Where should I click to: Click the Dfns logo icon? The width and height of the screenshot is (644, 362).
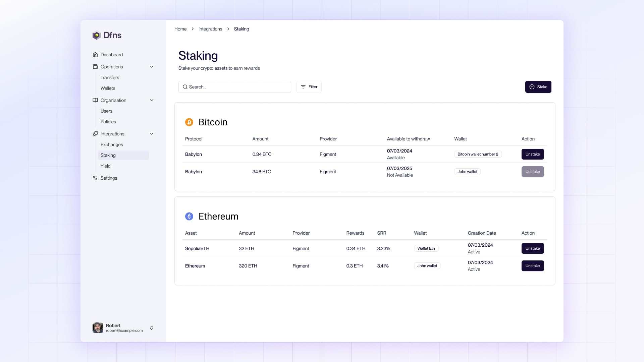97,35
